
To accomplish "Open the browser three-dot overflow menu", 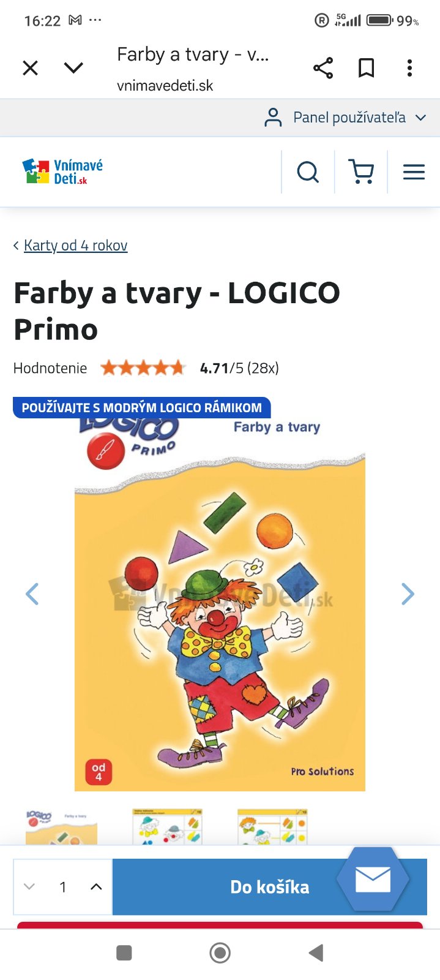I will 409,68.
